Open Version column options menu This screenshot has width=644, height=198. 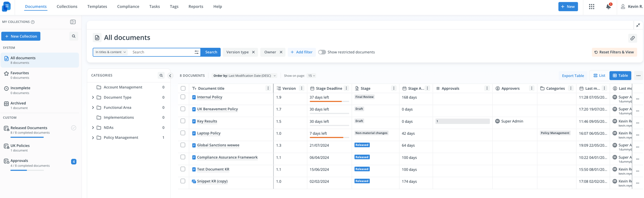coord(301,88)
